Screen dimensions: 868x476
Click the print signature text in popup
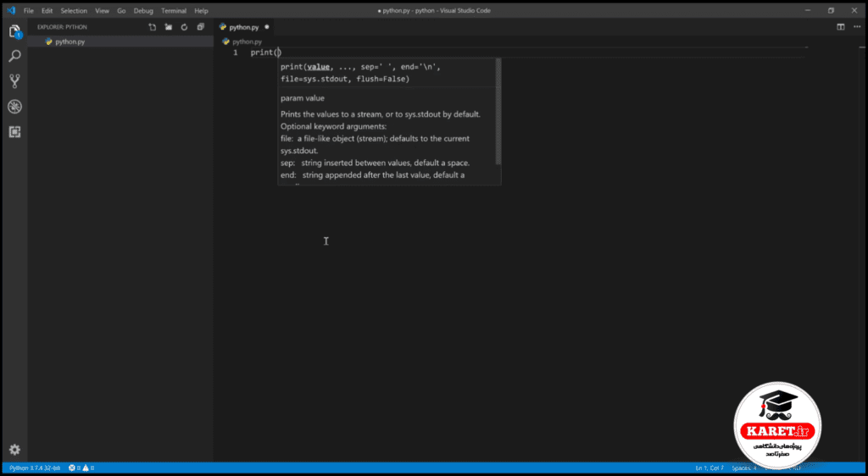pyautogui.click(x=360, y=73)
